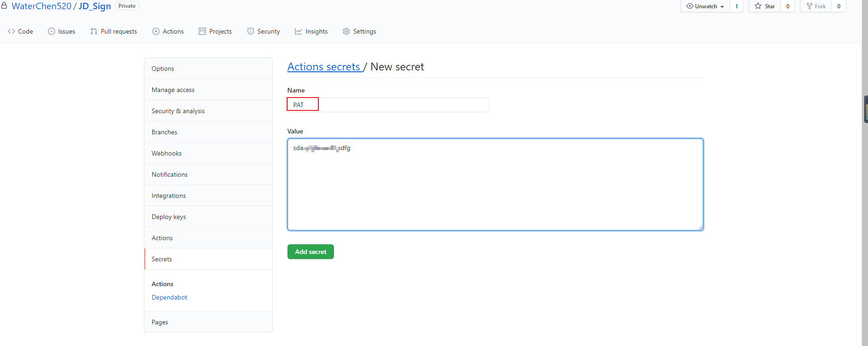Open WaterChen520 user profile link
This screenshot has width=868, height=346.
[41, 6]
